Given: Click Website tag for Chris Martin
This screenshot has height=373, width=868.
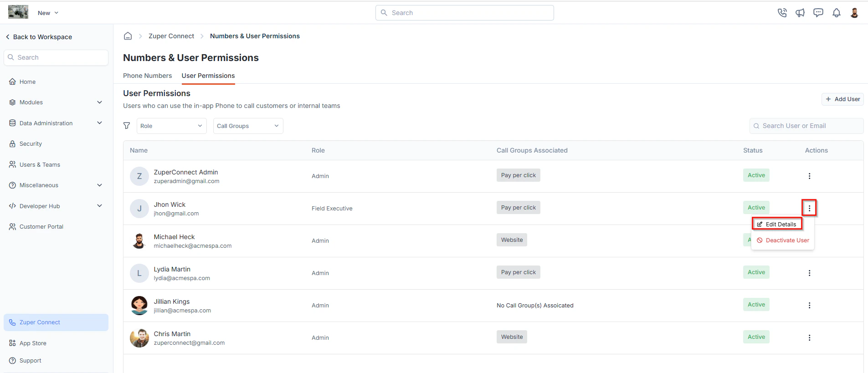Looking at the screenshot, I should pyautogui.click(x=512, y=337).
